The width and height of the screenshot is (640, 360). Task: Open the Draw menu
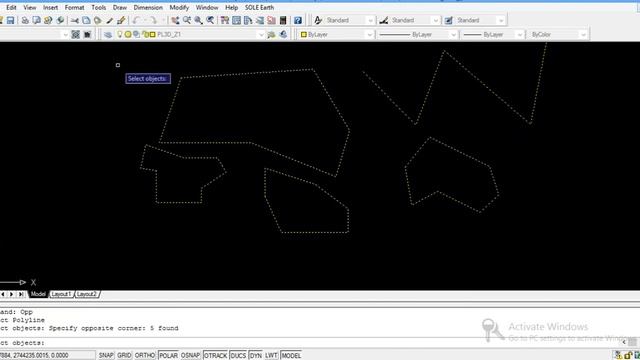pos(120,7)
